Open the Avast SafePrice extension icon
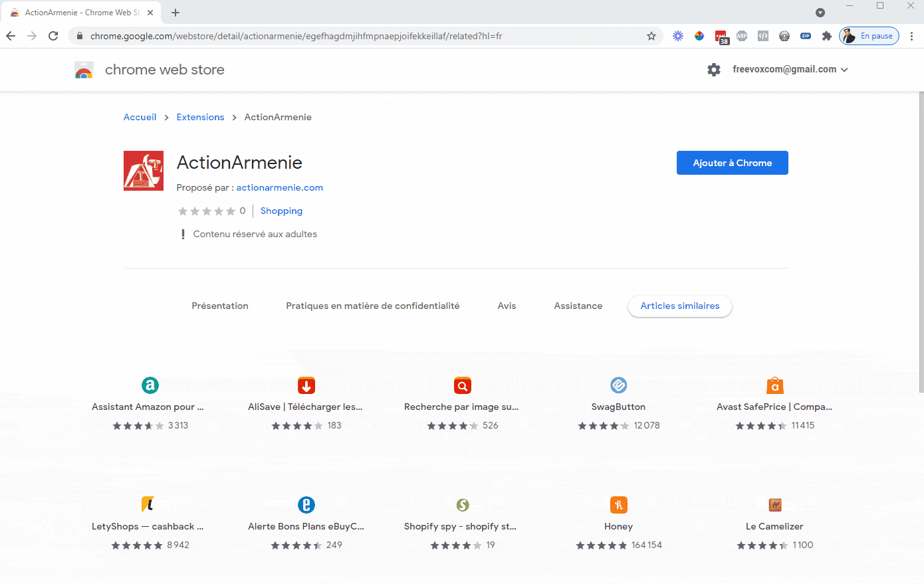Image resolution: width=924 pixels, height=584 pixels. [775, 385]
